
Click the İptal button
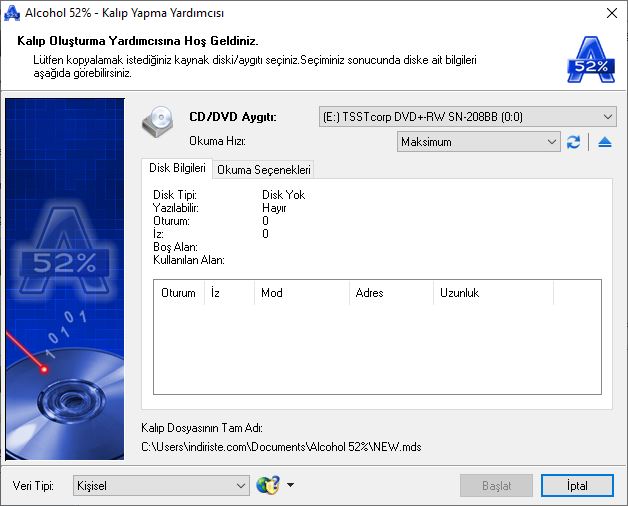(x=577, y=486)
